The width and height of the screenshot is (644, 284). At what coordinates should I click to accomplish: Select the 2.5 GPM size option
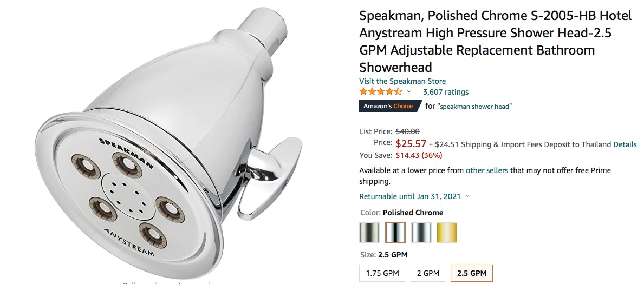(x=471, y=273)
